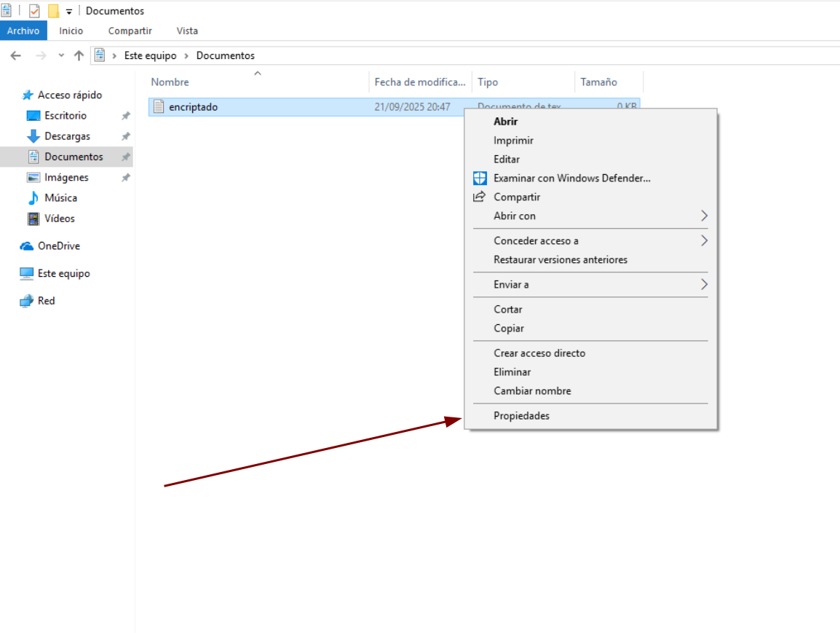
Task: Click the quick access toolbar properties icon
Action: 33,10
